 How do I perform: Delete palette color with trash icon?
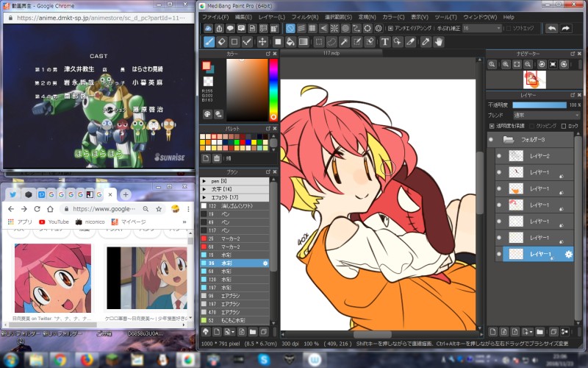click(217, 158)
